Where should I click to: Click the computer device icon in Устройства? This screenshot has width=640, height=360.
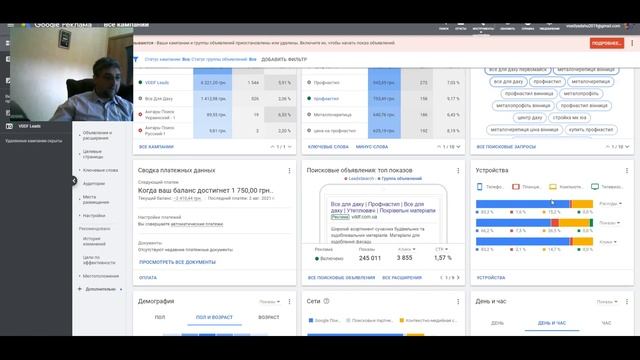pyautogui.click(x=553, y=187)
